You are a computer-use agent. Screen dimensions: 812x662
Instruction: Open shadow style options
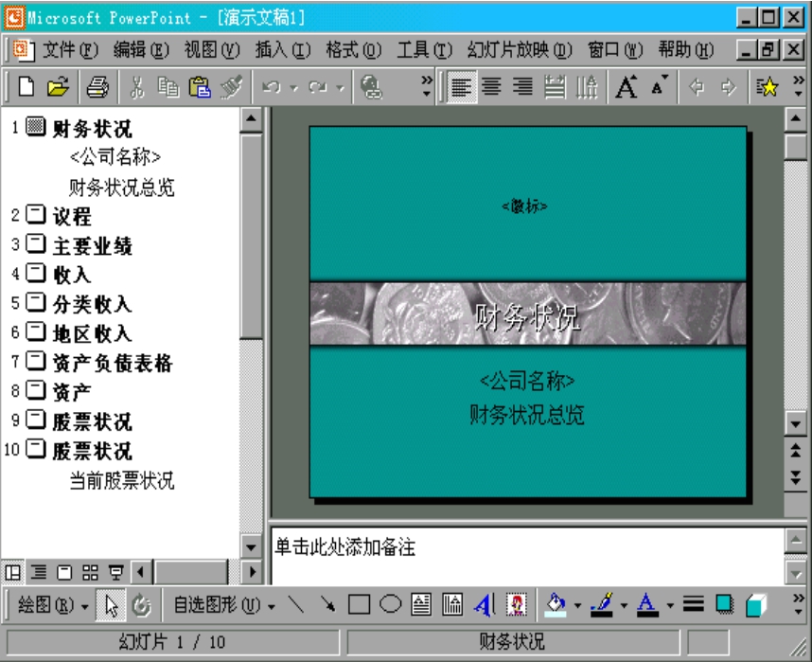coord(725,604)
